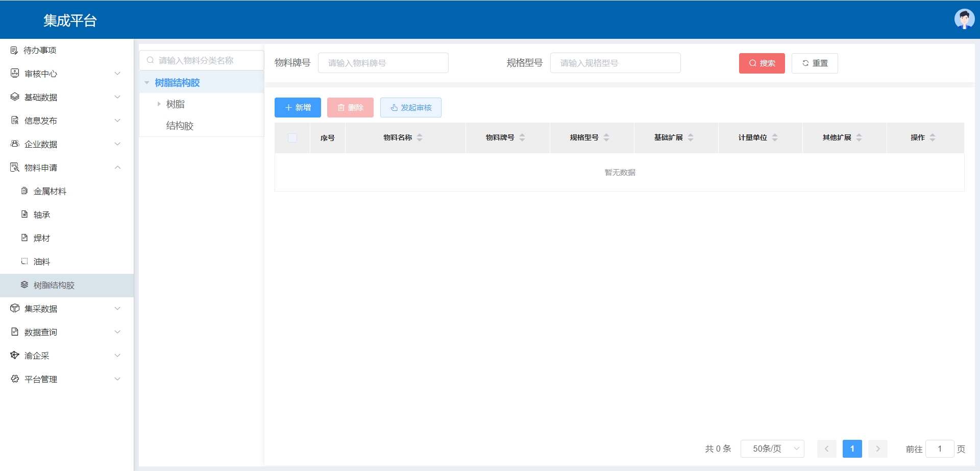Click the sort icon on 物料名称 column
Screen dimensions: 980x471
coord(420,137)
